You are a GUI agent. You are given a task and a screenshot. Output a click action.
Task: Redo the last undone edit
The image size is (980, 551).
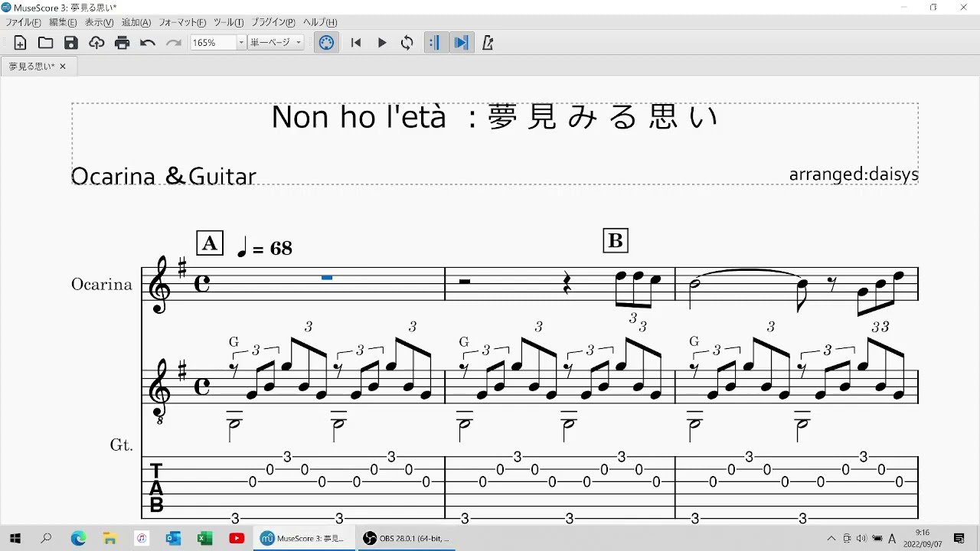click(174, 43)
